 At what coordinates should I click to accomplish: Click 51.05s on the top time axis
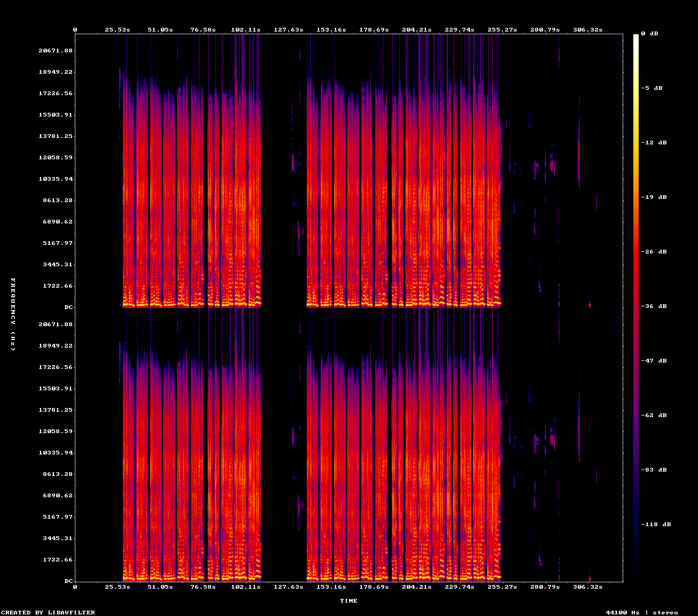(x=160, y=30)
